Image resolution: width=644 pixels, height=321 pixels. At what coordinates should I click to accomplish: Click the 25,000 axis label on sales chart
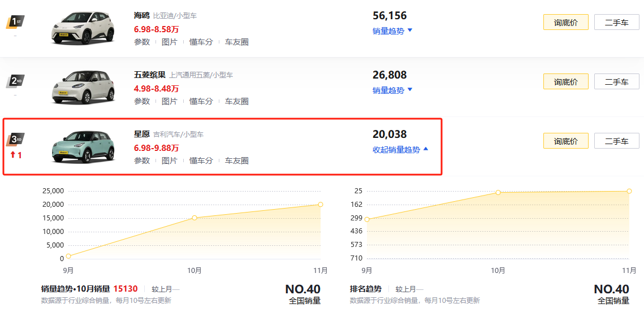(53, 191)
